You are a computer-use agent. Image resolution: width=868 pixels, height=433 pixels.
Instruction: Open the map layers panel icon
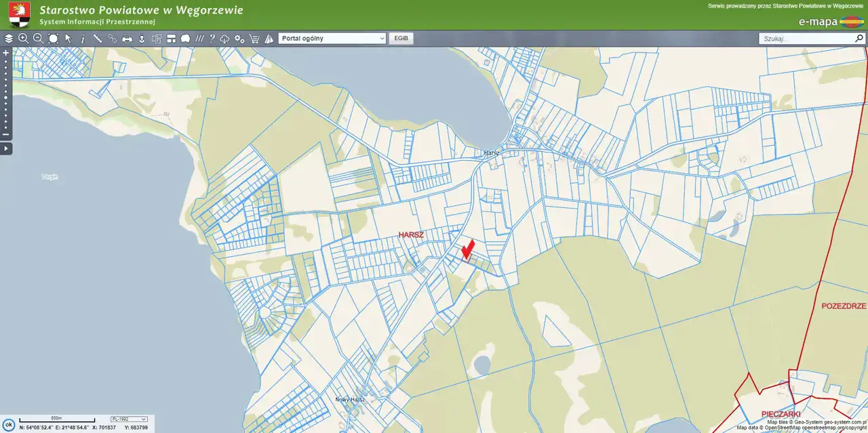(9, 39)
